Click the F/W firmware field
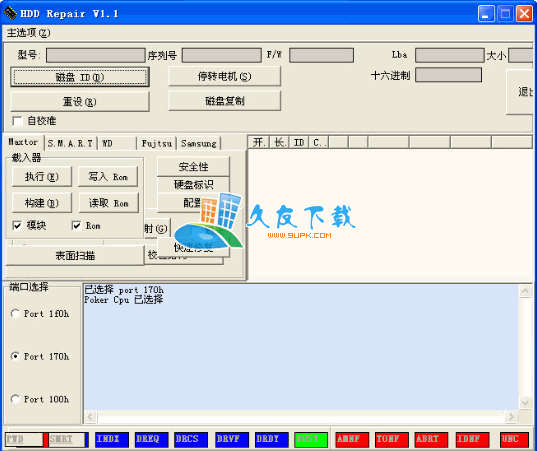 pos(321,55)
